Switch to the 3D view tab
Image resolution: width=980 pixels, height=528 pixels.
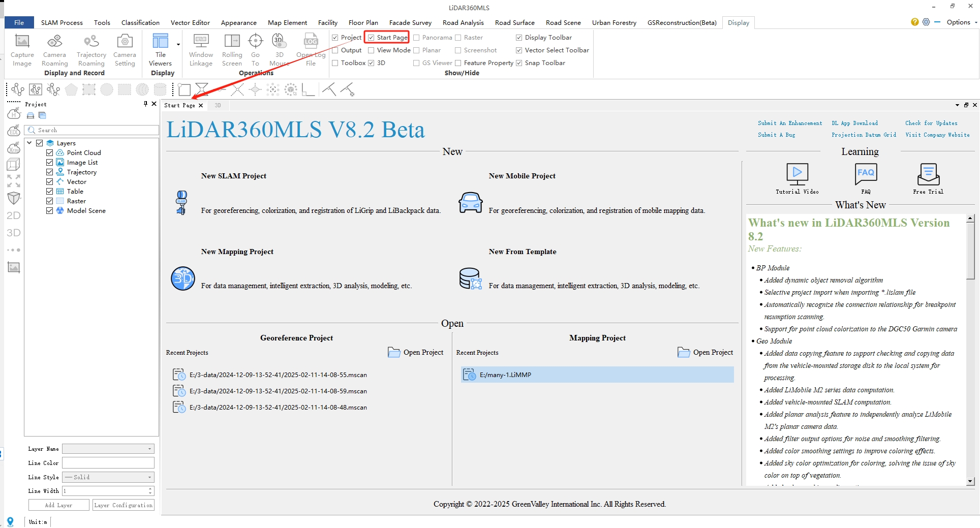click(x=218, y=105)
